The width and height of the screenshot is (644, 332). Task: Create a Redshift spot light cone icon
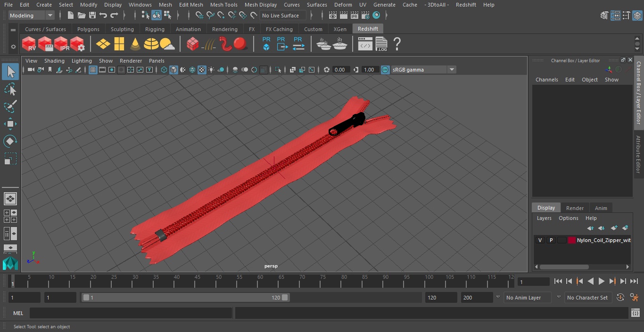tap(135, 44)
